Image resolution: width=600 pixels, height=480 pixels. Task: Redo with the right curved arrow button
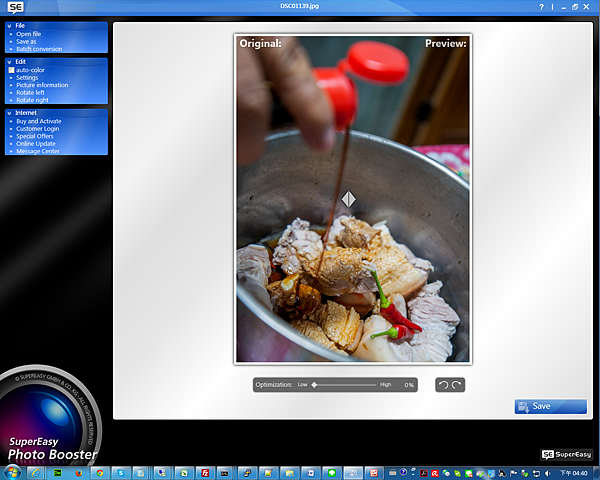pyautogui.click(x=457, y=385)
